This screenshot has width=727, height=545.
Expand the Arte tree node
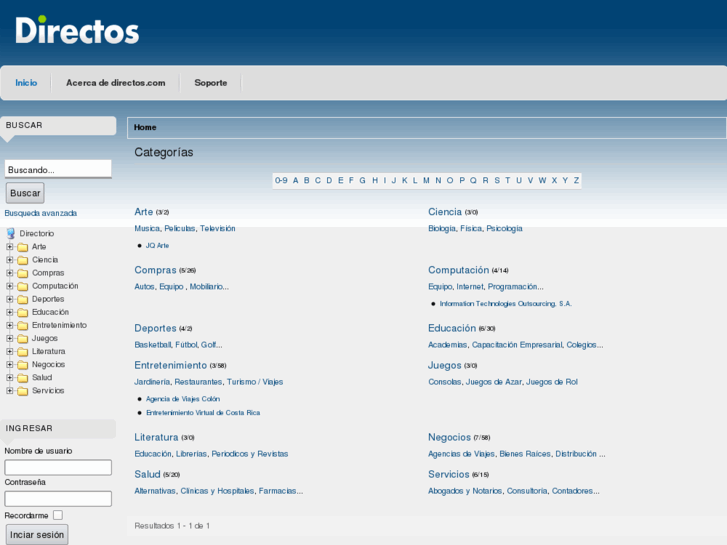(x=10, y=247)
